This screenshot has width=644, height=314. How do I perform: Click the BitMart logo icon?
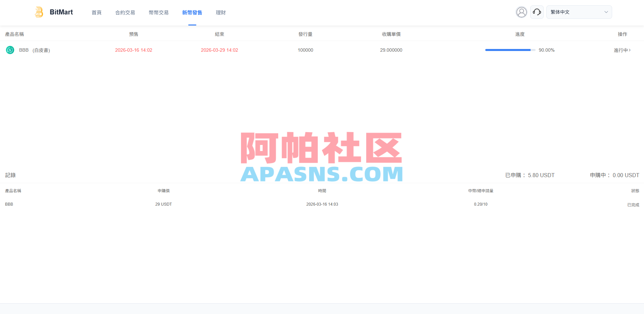click(39, 12)
